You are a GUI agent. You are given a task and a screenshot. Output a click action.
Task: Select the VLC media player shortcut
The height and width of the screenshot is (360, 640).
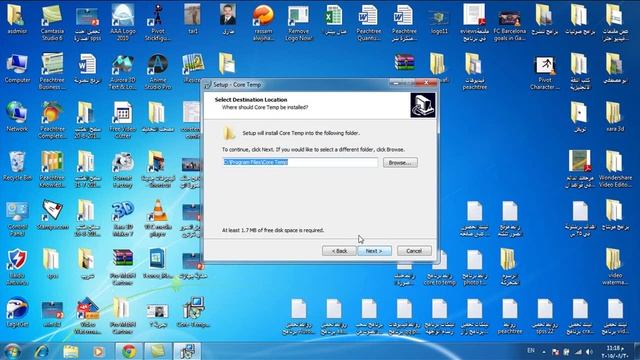click(x=158, y=218)
